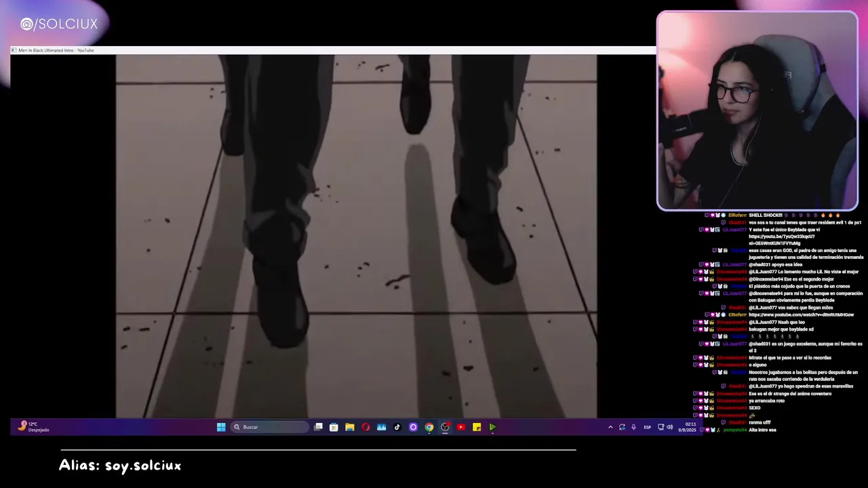Screen dimensions: 868x488
Task: Open weather widget showing 12°C Despejado
Action: point(34,427)
